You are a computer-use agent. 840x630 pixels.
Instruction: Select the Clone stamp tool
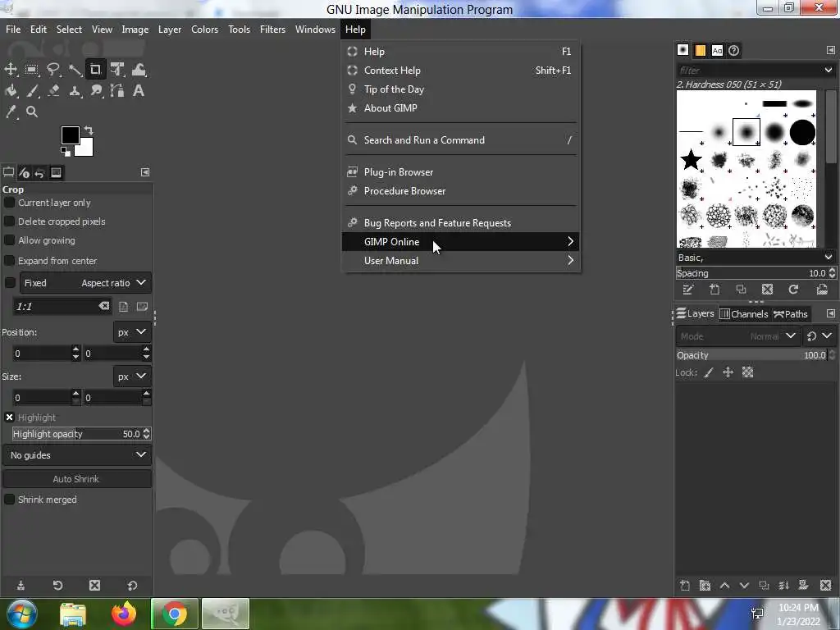click(75, 90)
